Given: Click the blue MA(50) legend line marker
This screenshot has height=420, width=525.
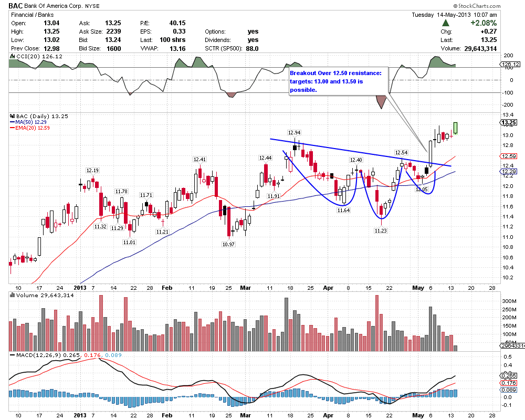Looking at the screenshot, I should pos(13,122).
